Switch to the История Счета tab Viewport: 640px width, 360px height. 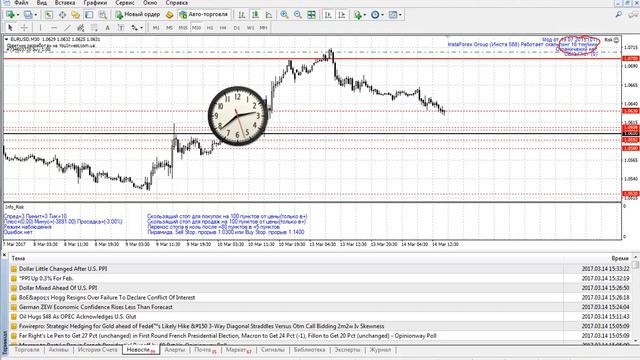click(x=97, y=350)
